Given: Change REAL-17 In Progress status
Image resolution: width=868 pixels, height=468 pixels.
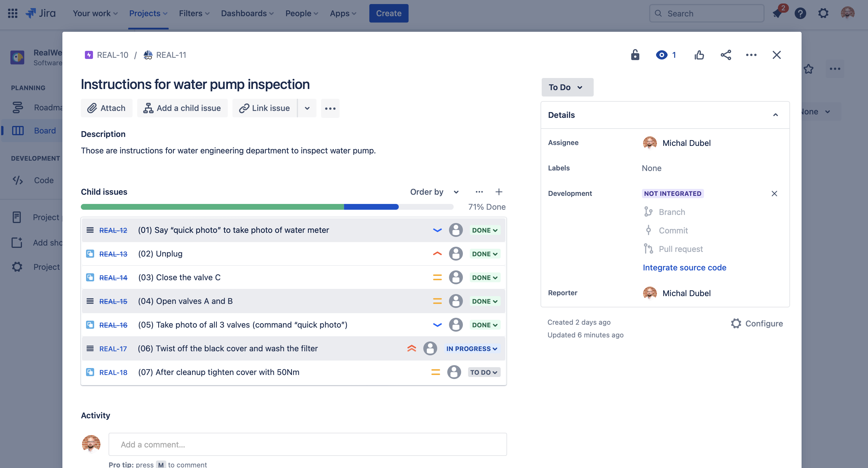Looking at the screenshot, I should (x=472, y=349).
